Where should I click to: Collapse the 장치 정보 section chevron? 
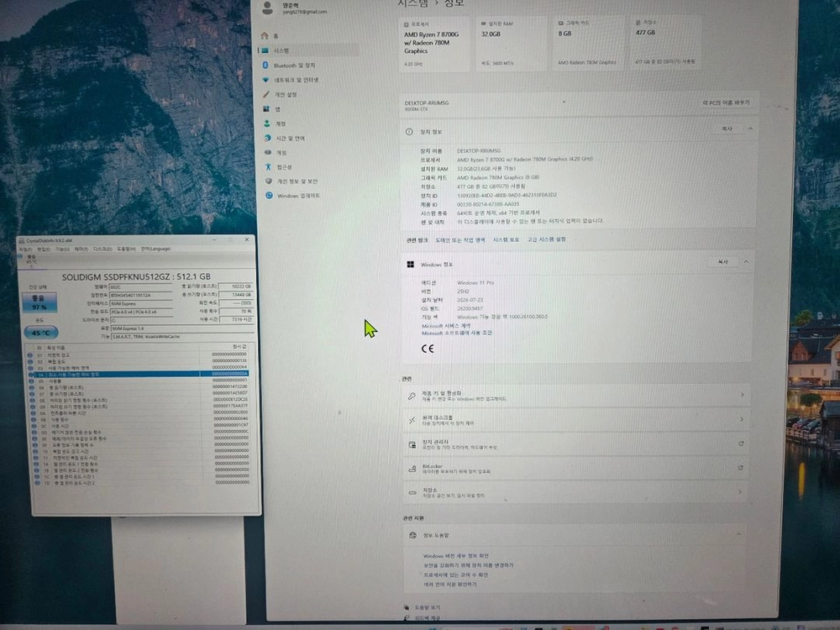click(x=750, y=129)
